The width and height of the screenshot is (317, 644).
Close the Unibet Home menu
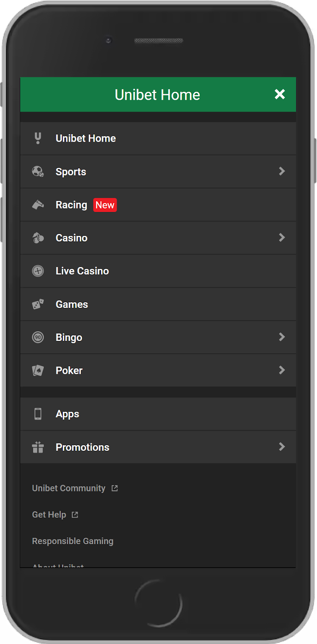280,94
